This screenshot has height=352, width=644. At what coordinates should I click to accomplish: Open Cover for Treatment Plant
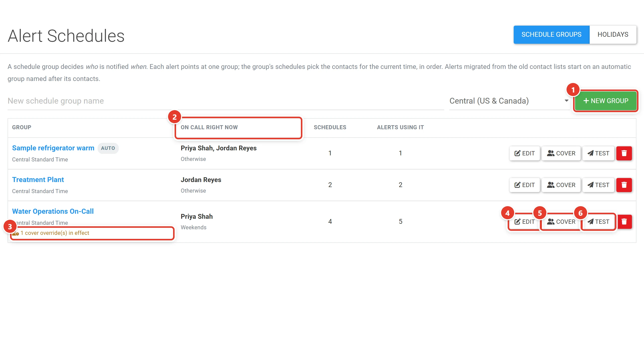click(561, 185)
